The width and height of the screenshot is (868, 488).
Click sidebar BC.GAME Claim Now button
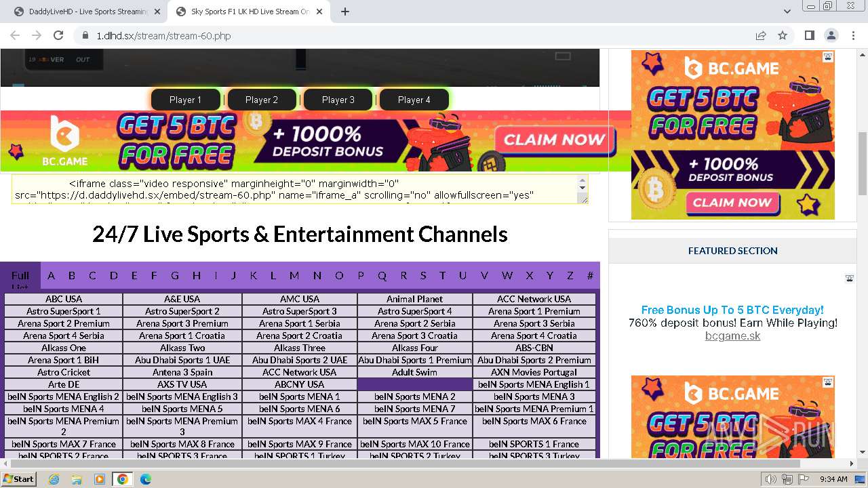tap(732, 202)
